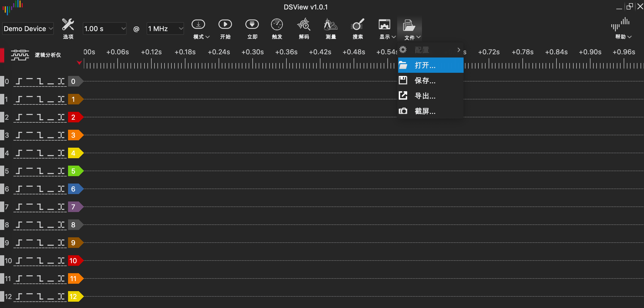Image resolution: width=644 pixels, height=308 pixels.
Task: Click the Screenshot menu entry
Action: pos(425,111)
